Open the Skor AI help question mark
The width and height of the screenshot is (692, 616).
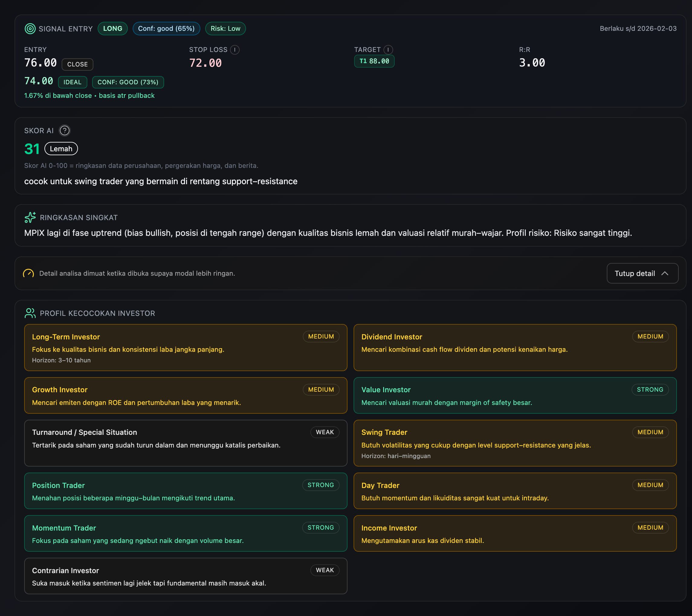[x=64, y=131]
